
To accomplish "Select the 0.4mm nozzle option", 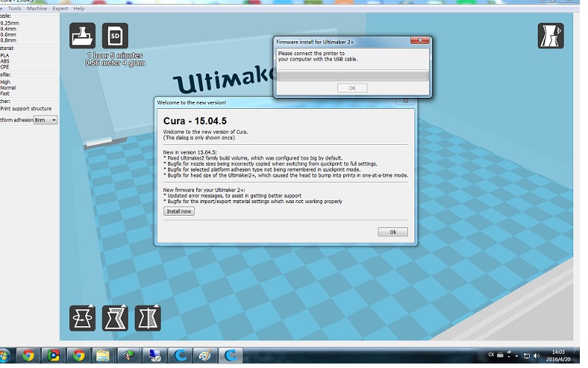I will point(8,29).
